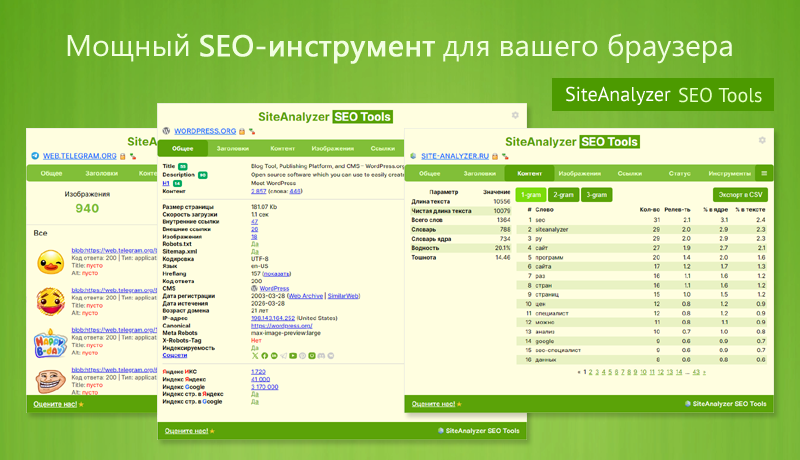Open the YouTube social icon

pos(293,356)
